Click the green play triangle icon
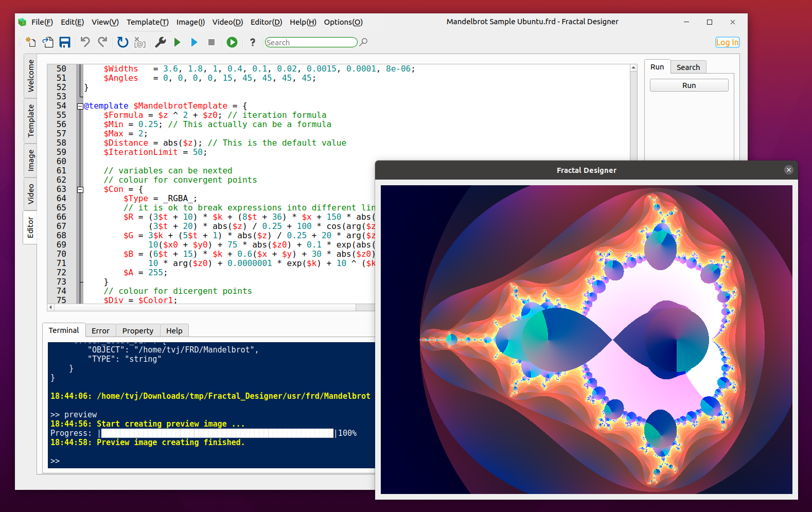 click(x=178, y=42)
